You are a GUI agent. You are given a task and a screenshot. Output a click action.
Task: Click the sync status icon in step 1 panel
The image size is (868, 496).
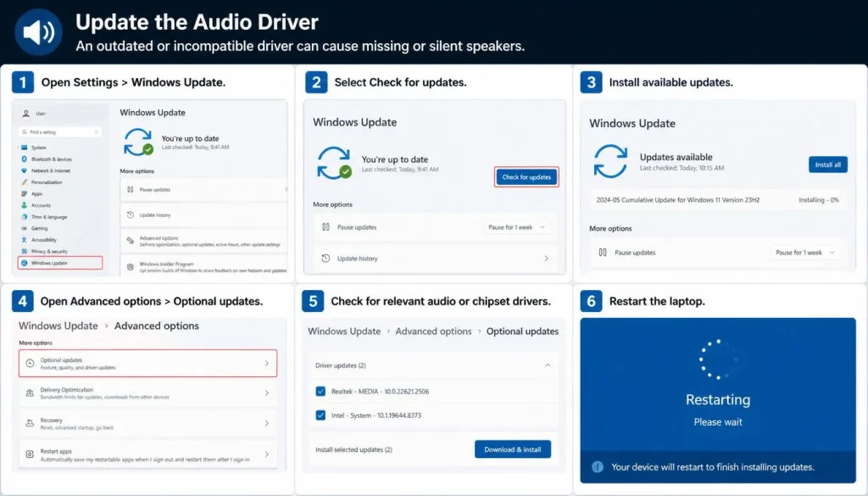coord(138,142)
